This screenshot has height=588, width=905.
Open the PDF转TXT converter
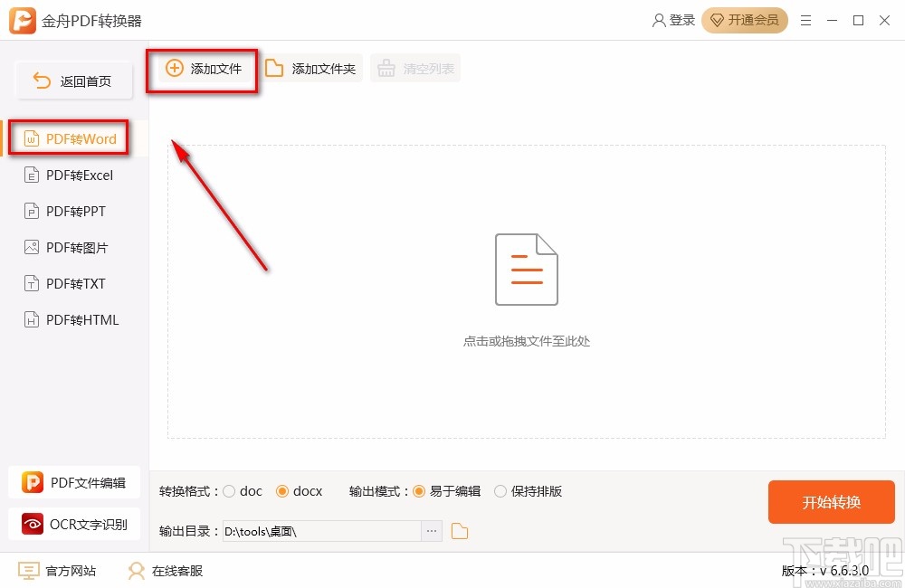73,283
